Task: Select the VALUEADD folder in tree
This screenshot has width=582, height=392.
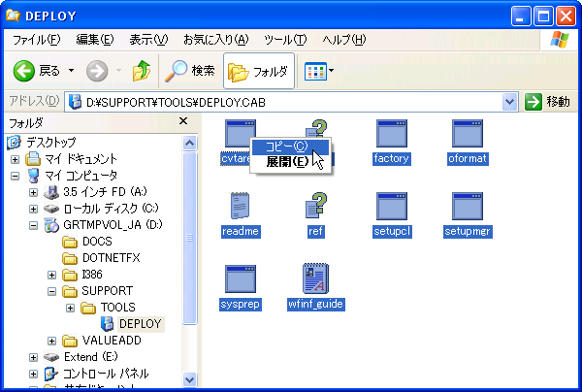Action: pos(112,341)
